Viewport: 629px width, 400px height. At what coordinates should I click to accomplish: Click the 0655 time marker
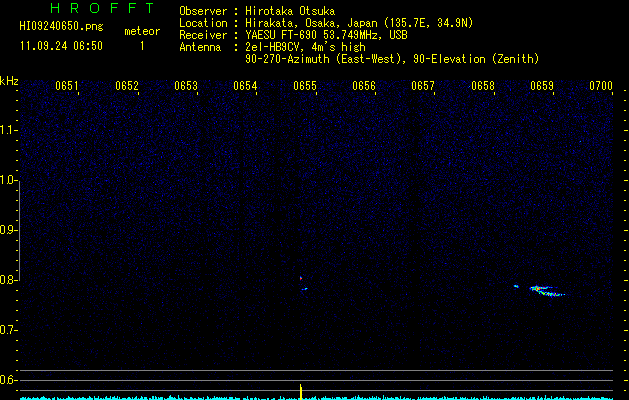[x=305, y=86]
